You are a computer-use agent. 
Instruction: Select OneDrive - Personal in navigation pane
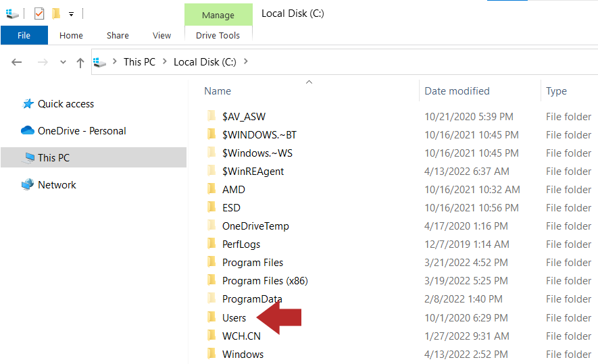point(82,131)
